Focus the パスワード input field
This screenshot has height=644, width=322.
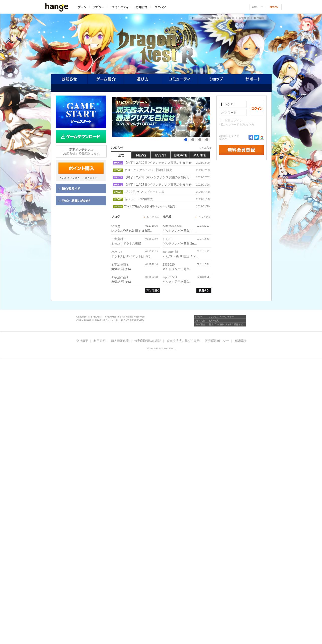[x=232, y=113]
